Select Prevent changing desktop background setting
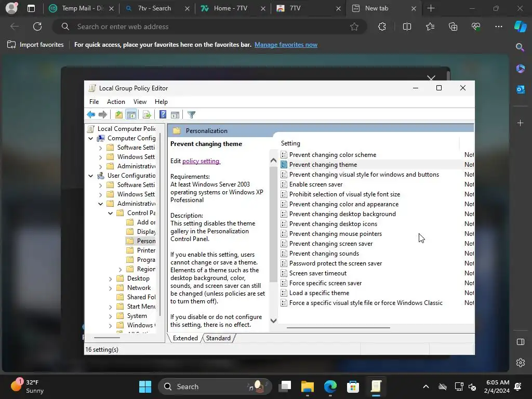 [342, 214]
